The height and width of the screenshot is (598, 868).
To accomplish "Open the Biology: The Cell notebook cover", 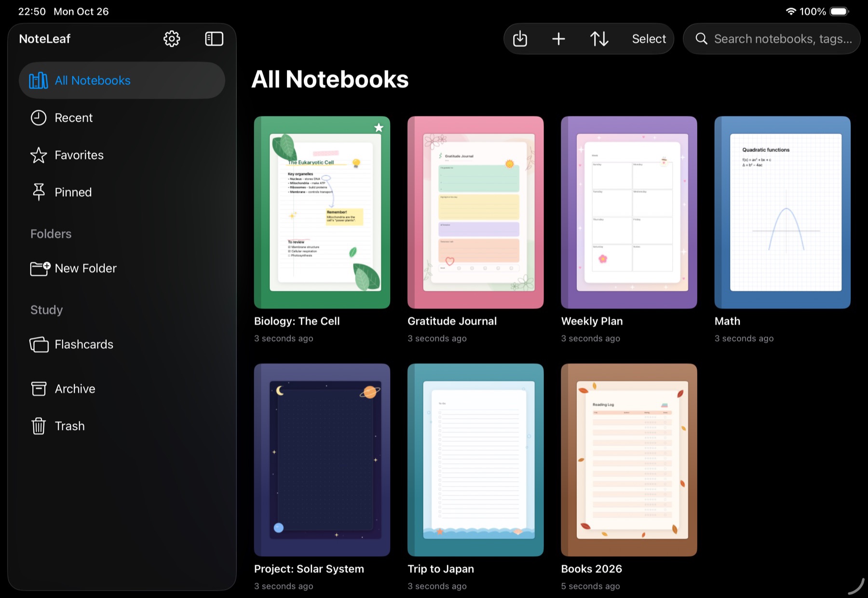I will click(x=322, y=212).
